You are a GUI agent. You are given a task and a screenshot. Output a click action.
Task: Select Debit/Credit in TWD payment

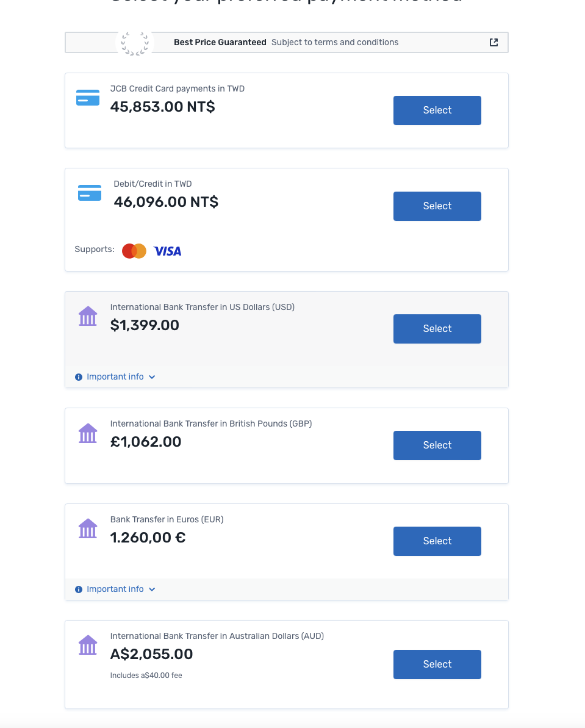coord(437,206)
